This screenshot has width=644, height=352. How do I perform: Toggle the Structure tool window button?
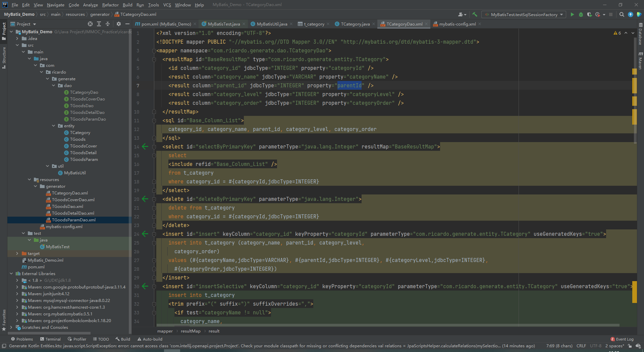point(4,57)
